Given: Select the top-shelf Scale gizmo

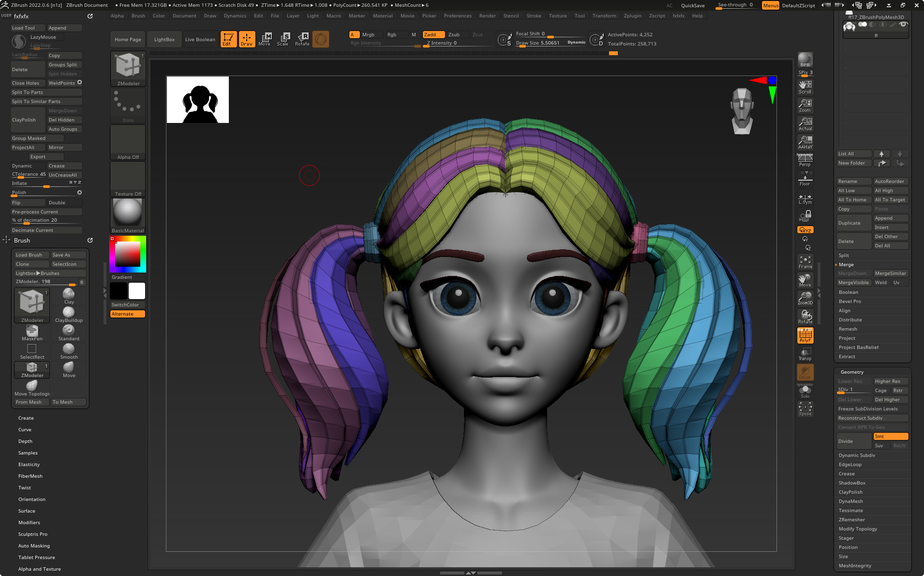Looking at the screenshot, I should [283, 39].
